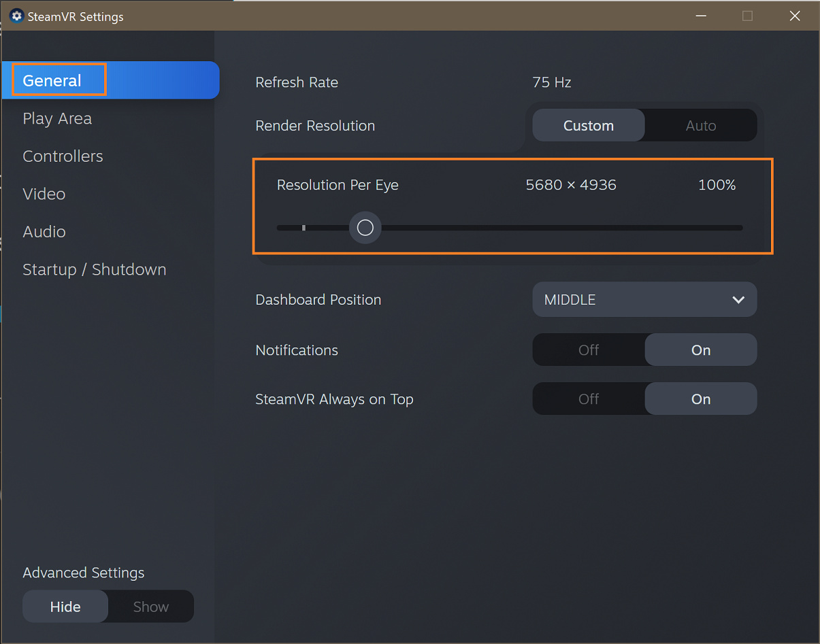This screenshot has height=644, width=820.
Task: Click the Render Resolution label
Action: tap(315, 126)
